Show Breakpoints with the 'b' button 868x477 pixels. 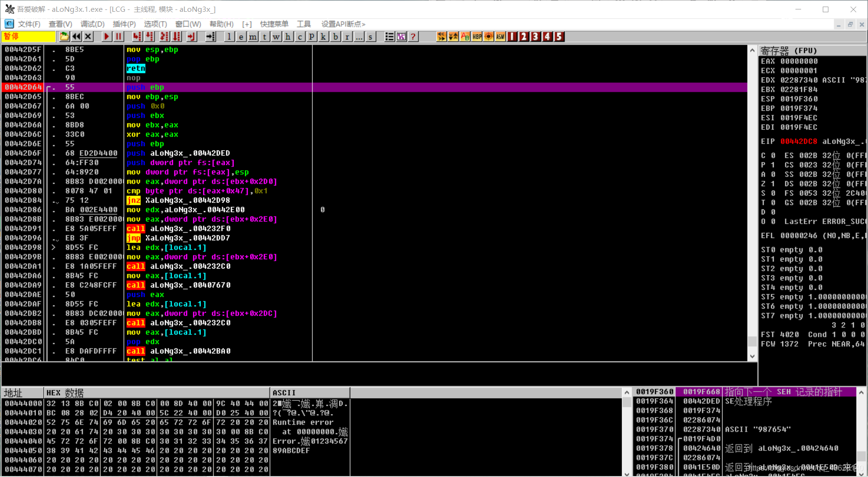[335, 37]
